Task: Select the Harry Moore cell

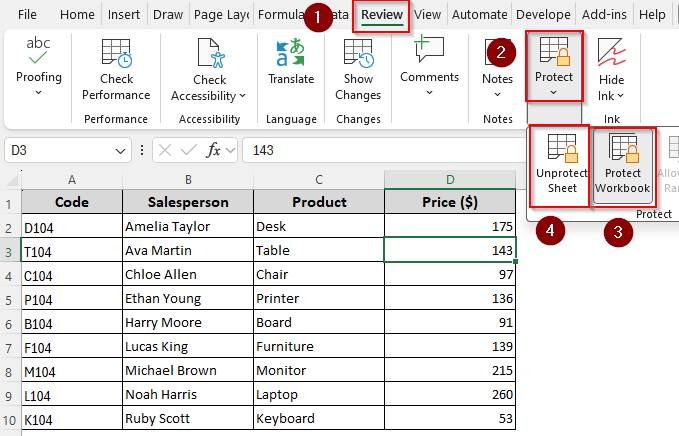Action: click(188, 322)
